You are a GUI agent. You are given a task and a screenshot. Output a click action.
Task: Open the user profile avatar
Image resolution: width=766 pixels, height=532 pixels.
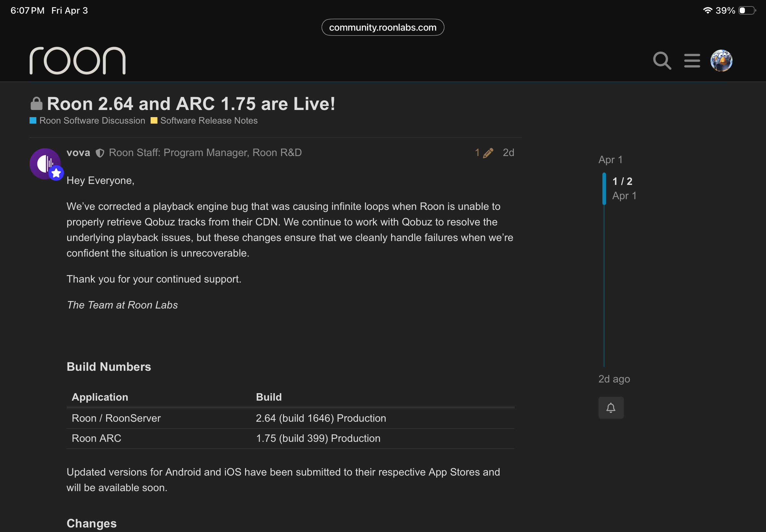(x=721, y=61)
